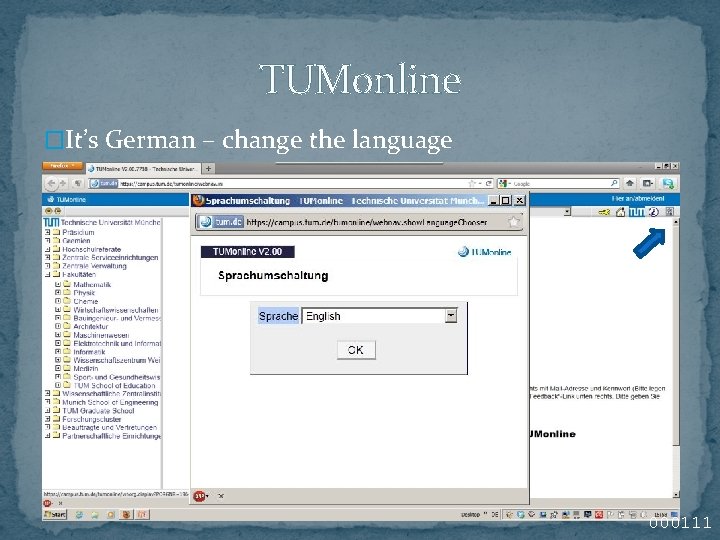720x540 pixels.
Task: Click into the Google search field
Action: (x=560, y=184)
